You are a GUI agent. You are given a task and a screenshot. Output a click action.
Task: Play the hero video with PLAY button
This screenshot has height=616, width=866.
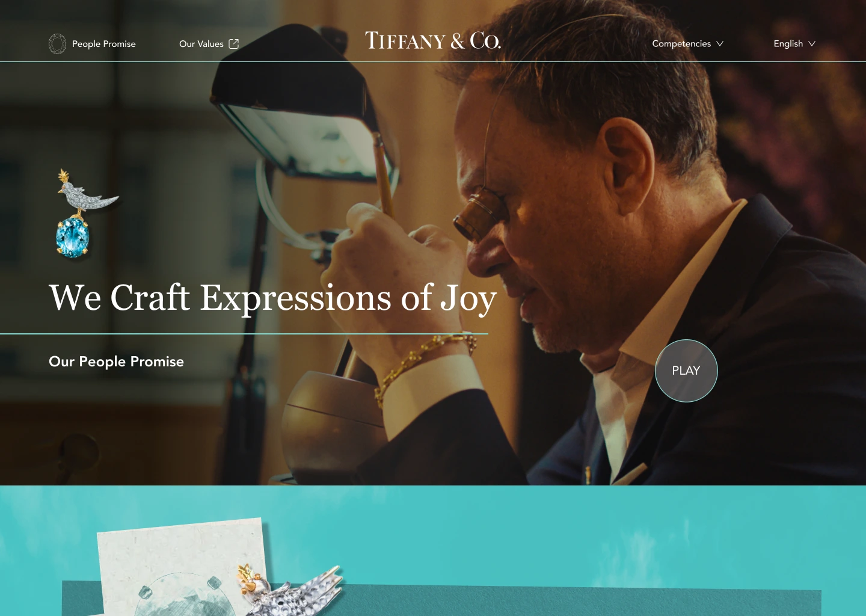click(x=686, y=371)
